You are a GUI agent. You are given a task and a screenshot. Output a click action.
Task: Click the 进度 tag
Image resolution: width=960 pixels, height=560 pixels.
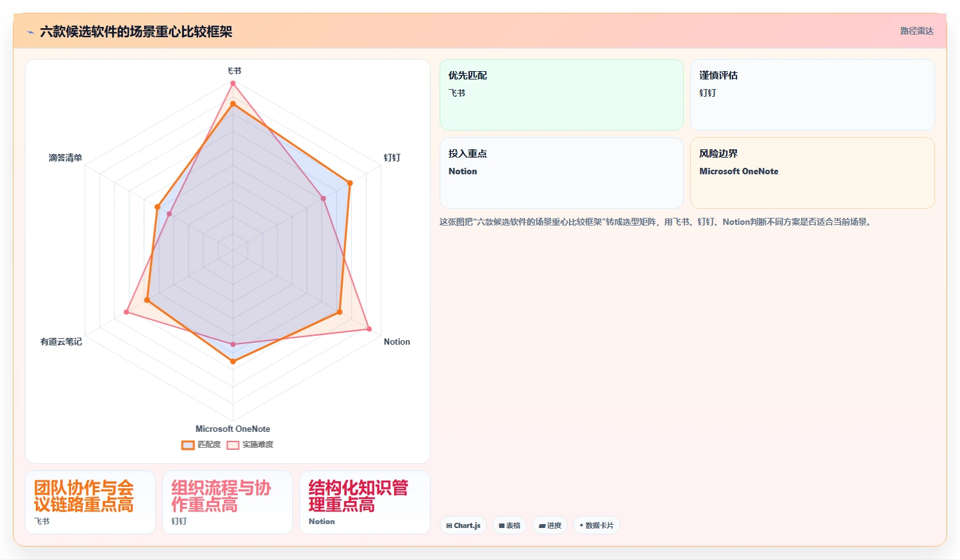point(550,525)
